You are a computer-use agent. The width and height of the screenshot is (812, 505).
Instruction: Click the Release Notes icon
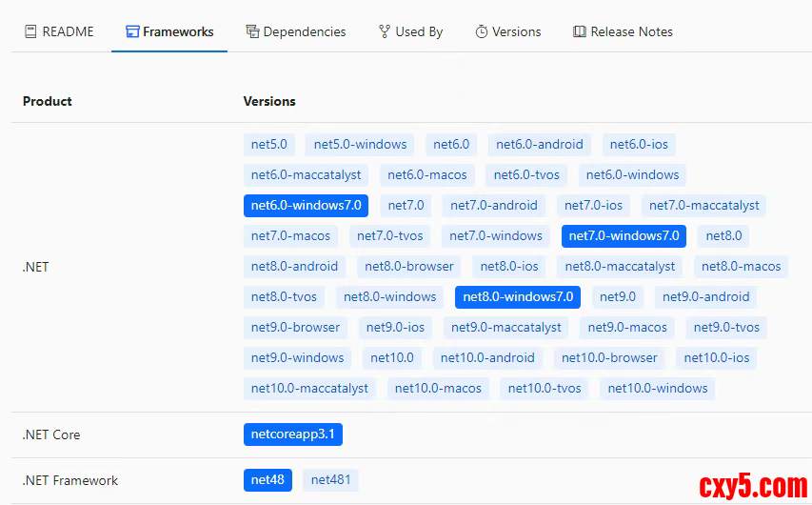point(580,31)
